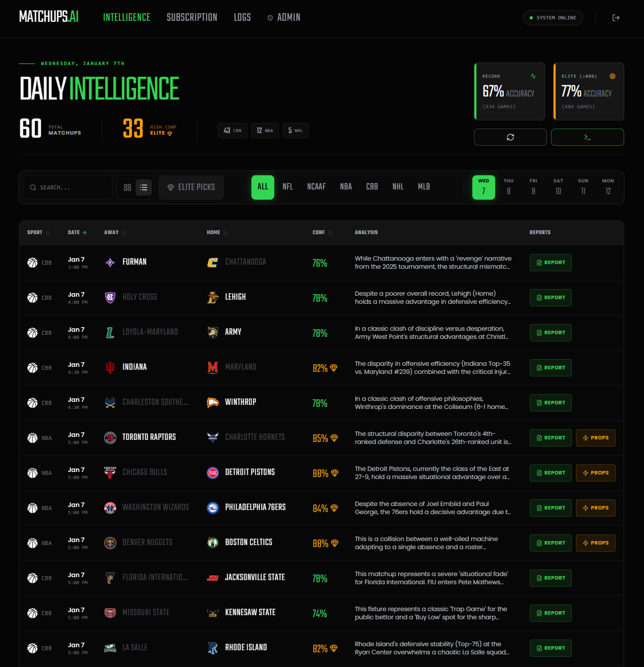Open the terminal console icon button
Screen dimensions: 644x667
click(x=587, y=137)
